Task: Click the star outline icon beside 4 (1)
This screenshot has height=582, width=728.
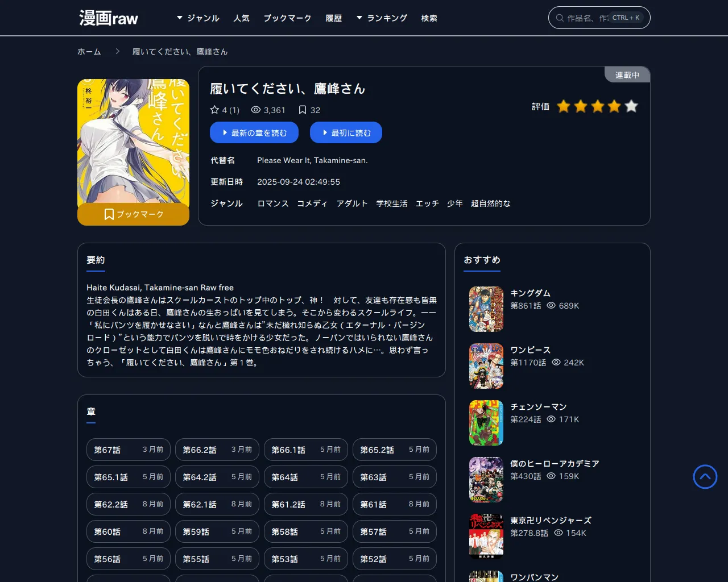Action: tap(214, 110)
